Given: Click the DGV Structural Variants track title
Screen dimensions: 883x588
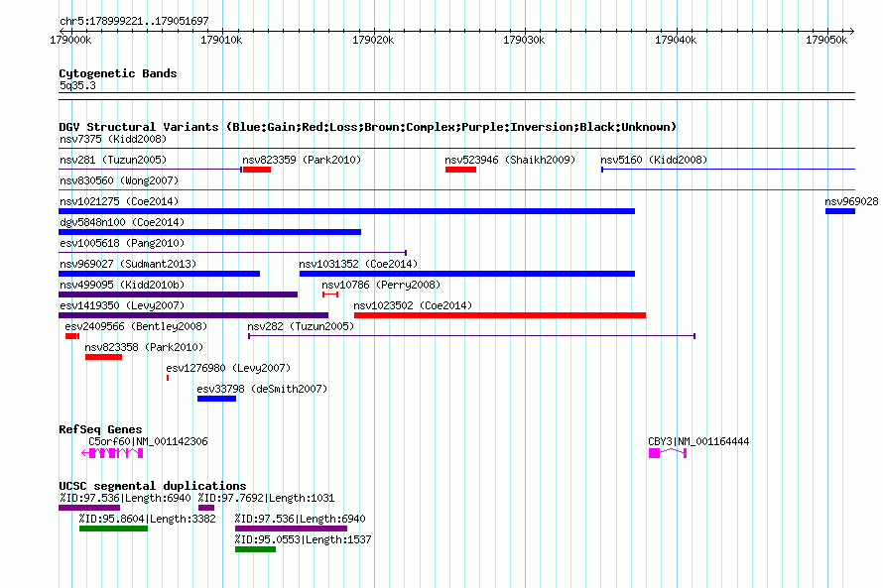Looking at the screenshot, I should [x=368, y=127].
